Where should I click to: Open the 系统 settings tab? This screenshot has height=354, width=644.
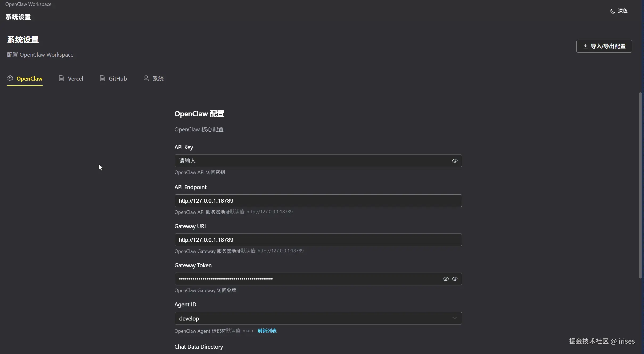158,78
